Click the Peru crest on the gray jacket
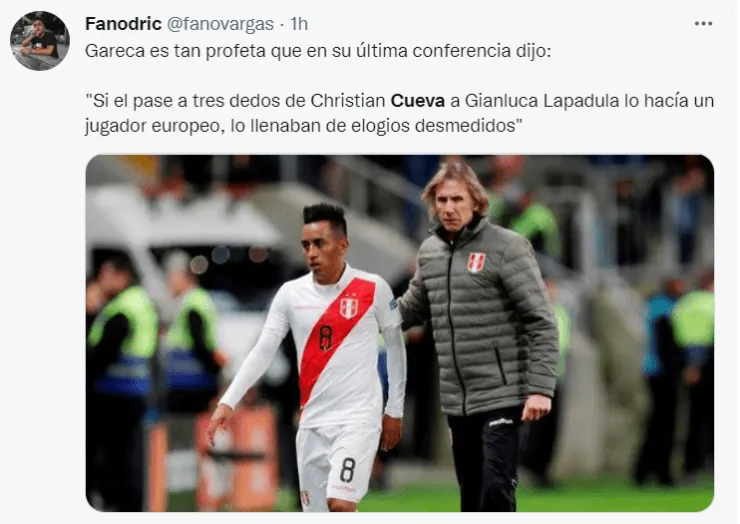The height and width of the screenshot is (524, 740). tap(476, 262)
